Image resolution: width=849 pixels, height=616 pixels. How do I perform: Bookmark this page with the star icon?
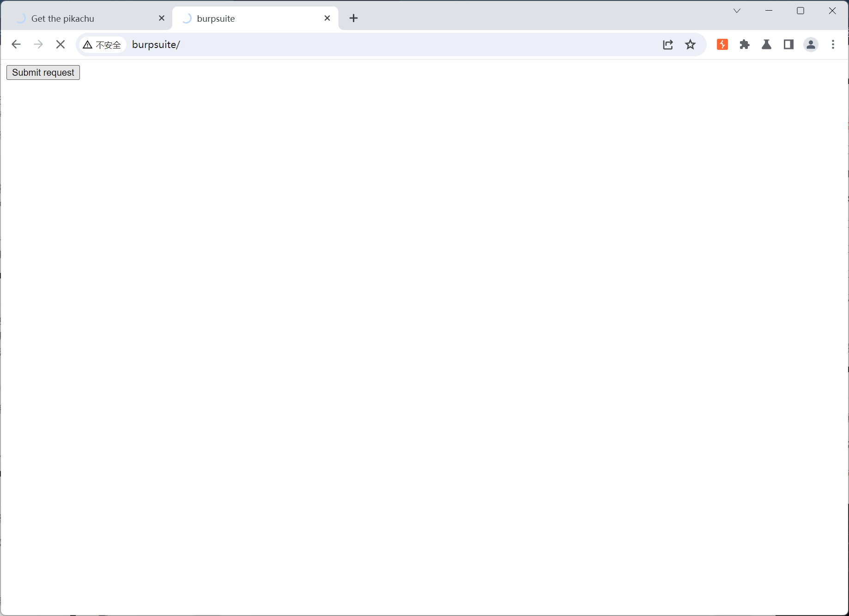pos(690,45)
